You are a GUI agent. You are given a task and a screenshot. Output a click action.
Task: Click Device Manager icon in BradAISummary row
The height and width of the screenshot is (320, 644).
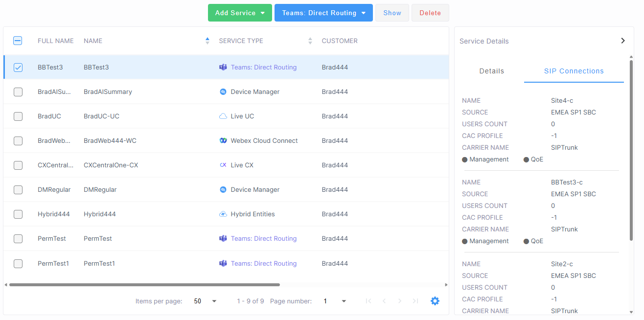pos(223,91)
